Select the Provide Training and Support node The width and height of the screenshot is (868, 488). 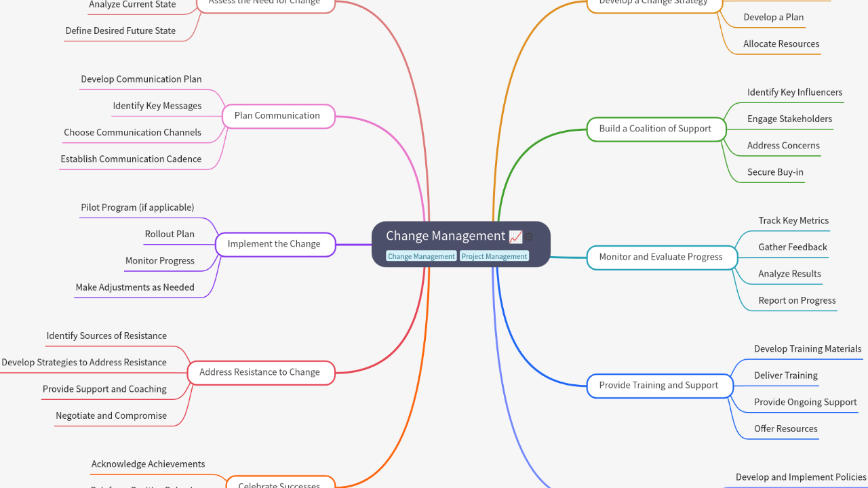[658, 385]
